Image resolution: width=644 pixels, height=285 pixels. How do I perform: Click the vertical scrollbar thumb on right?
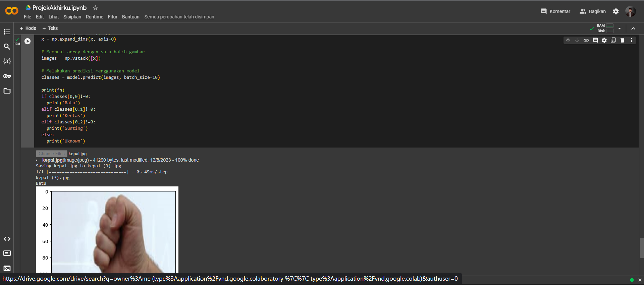tap(642, 248)
